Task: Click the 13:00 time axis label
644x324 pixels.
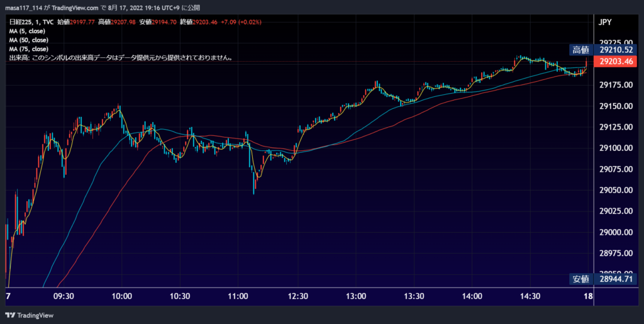Action: coord(355,296)
